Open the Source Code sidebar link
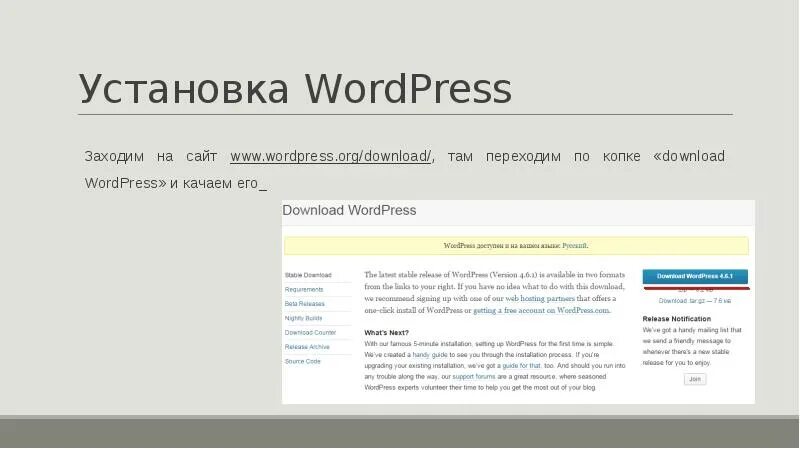This screenshot has width=800, height=449. click(303, 361)
